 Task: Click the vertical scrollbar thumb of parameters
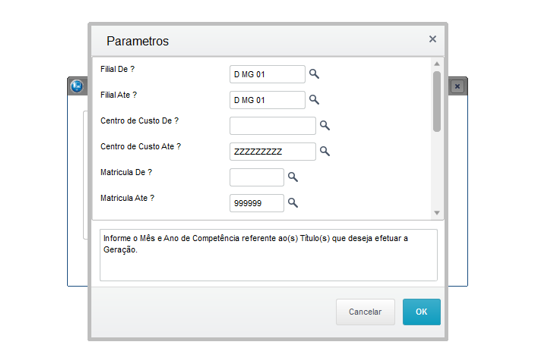click(437, 101)
